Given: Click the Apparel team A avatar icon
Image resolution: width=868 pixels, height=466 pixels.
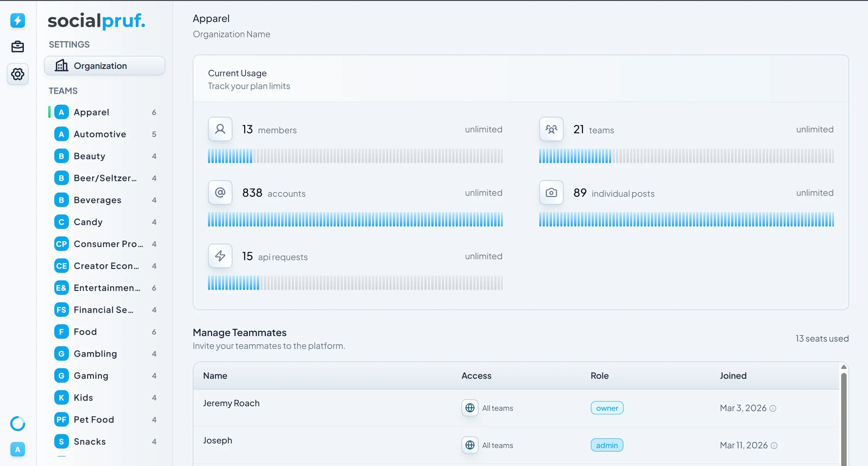Looking at the screenshot, I should tap(61, 112).
